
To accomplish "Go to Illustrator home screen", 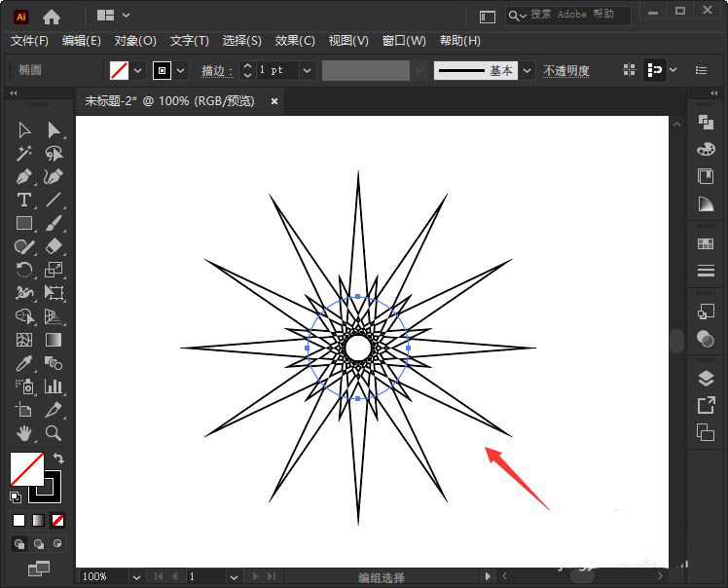I will tap(52, 17).
